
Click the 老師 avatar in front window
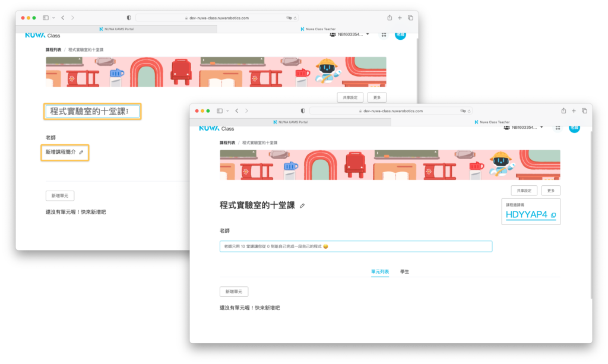point(574,128)
